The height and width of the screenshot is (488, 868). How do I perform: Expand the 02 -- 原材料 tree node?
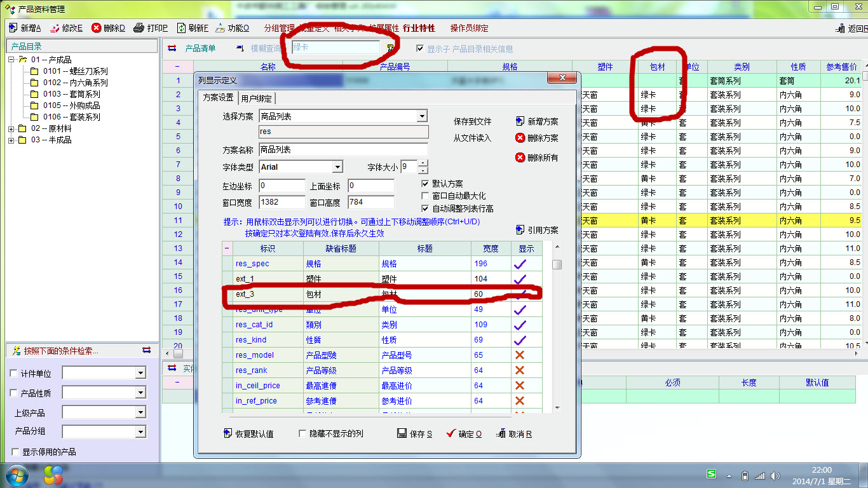11,128
